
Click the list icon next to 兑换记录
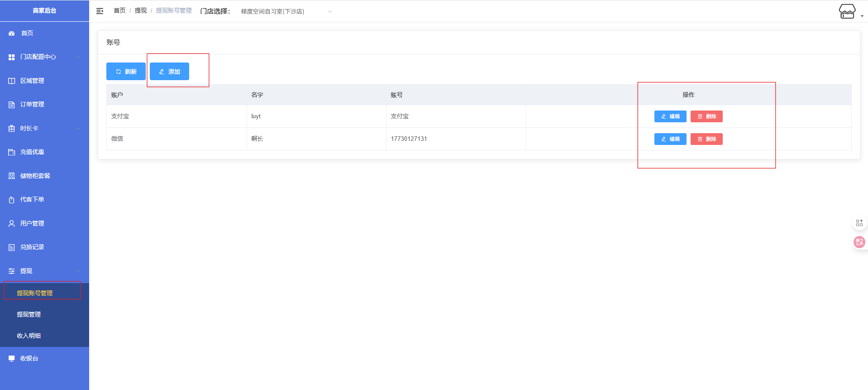point(12,247)
